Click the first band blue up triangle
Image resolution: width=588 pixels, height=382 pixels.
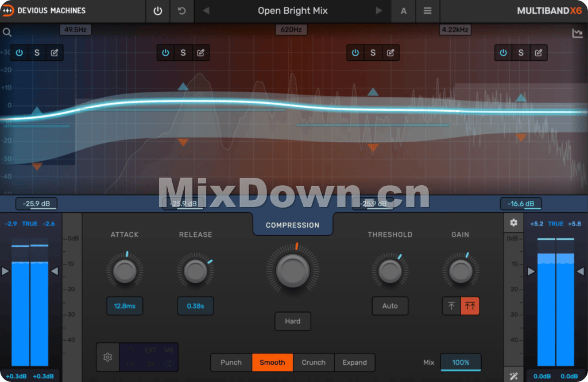(37, 111)
